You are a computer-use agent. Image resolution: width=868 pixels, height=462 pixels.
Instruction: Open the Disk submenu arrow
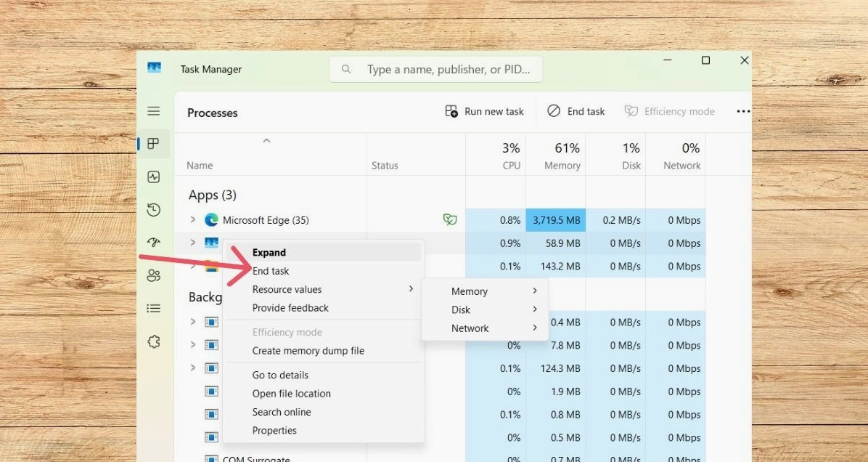point(535,309)
